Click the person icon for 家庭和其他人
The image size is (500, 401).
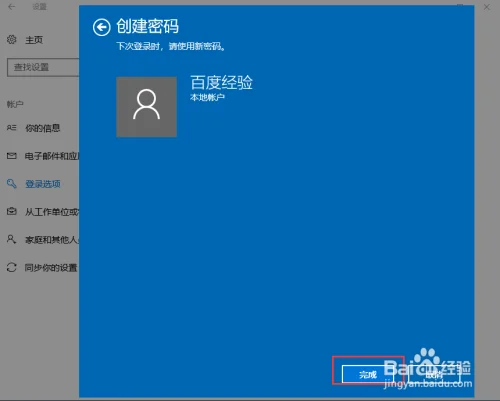[x=11, y=239]
